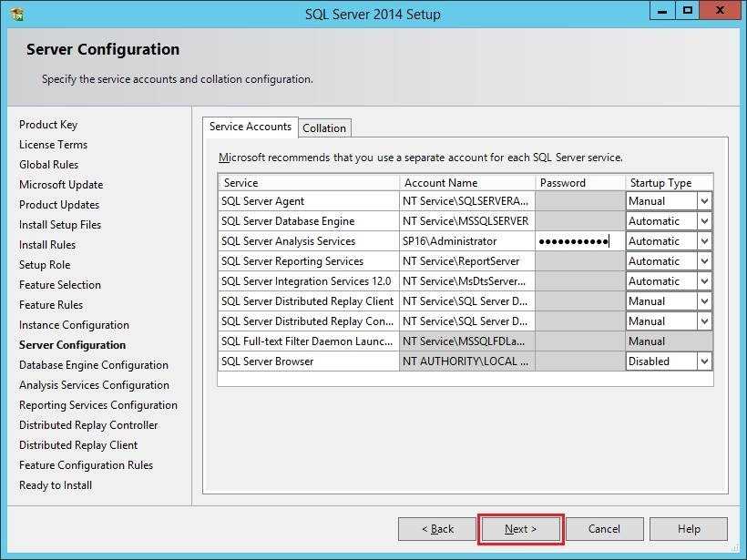Click the SQL Server setup title bar icon
Screen dimensions: 747x560
[x=16, y=14]
